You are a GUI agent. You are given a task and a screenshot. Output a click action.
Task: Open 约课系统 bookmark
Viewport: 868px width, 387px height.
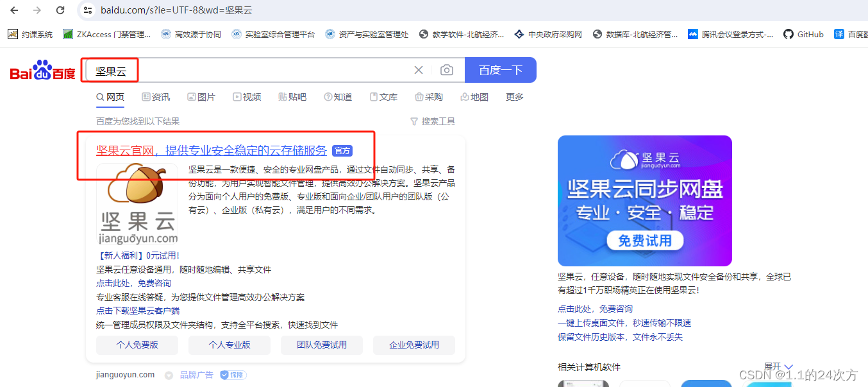pos(30,34)
